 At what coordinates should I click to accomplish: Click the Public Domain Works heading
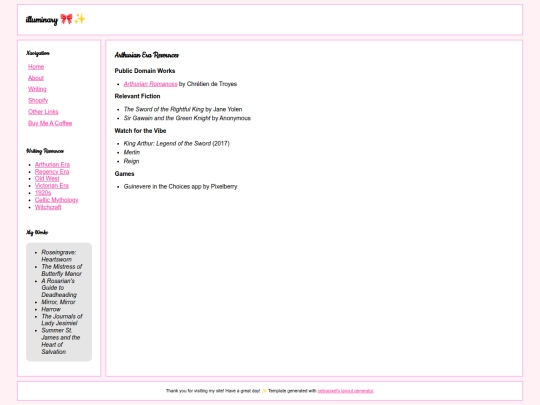coord(145,71)
